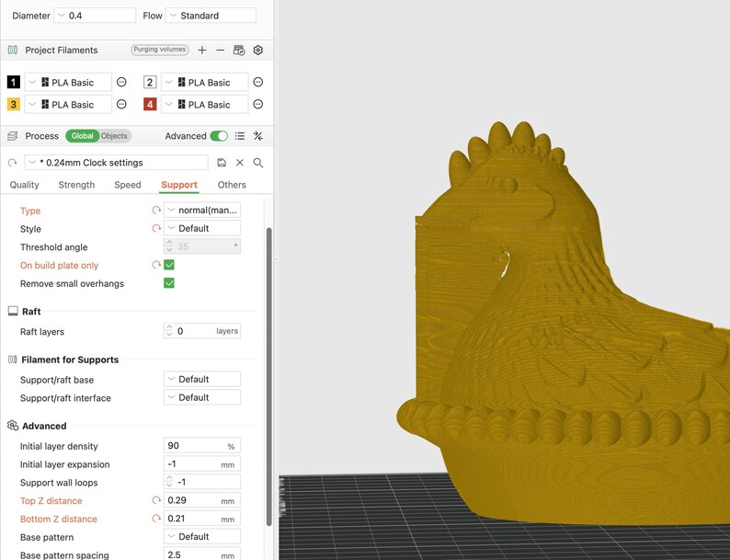
Task: Uncheck Remove small overhangs checkbox
Action: (169, 283)
